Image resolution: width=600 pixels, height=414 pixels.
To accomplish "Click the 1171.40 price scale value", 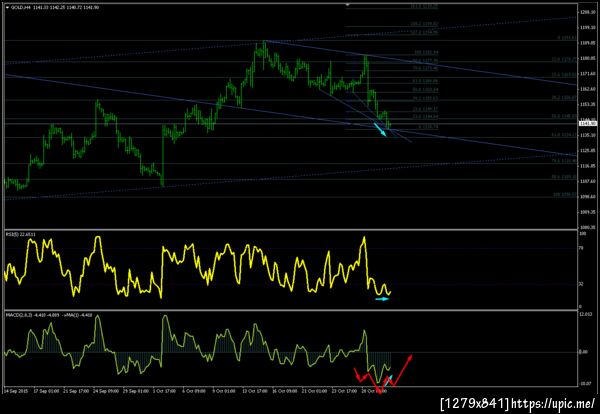I will (x=587, y=73).
